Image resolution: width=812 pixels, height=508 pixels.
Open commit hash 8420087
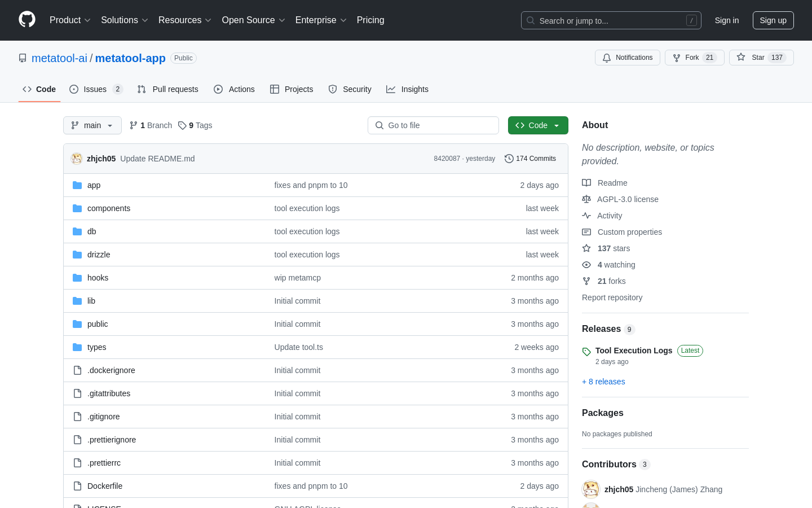pyautogui.click(x=447, y=159)
